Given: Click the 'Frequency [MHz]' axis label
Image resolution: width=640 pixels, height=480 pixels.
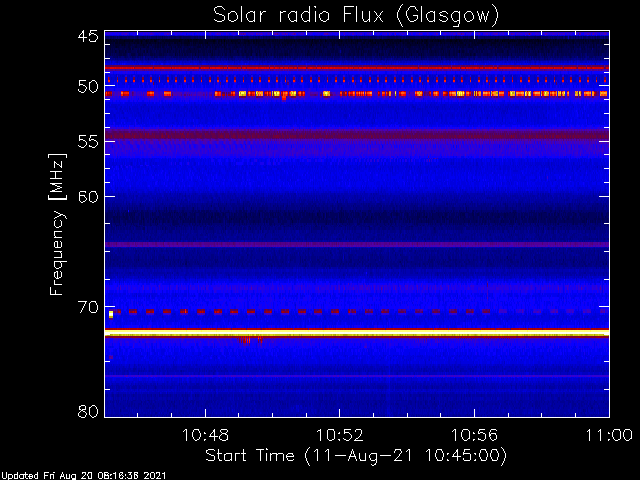Looking at the screenshot, I should click(57, 224).
